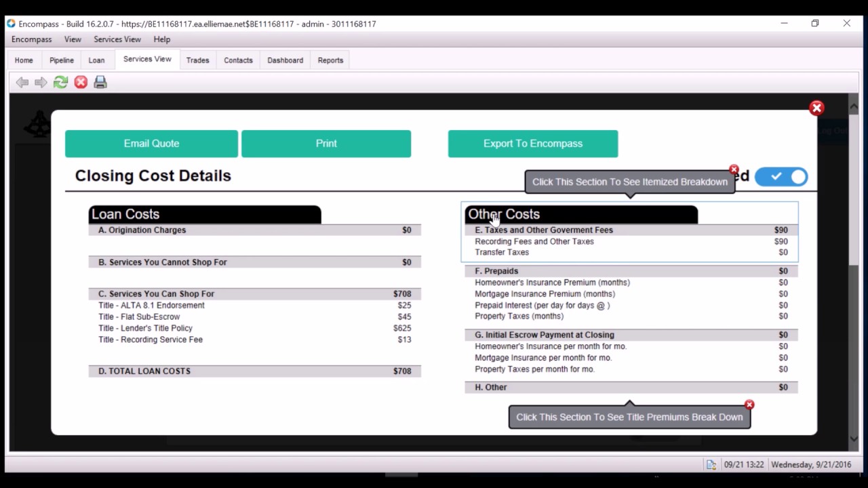Image resolution: width=868 pixels, height=488 pixels.
Task: Switch to the Reports tab
Action: pyautogui.click(x=330, y=60)
